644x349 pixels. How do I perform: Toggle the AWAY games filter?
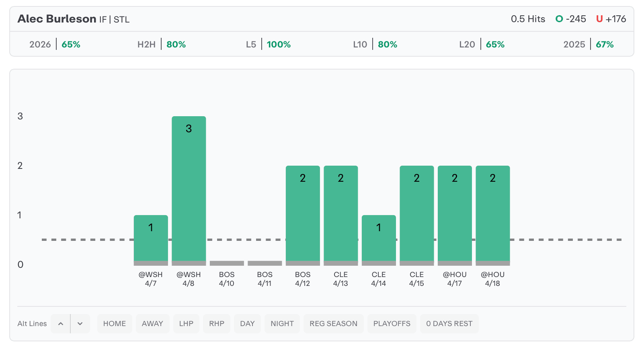pos(152,324)
